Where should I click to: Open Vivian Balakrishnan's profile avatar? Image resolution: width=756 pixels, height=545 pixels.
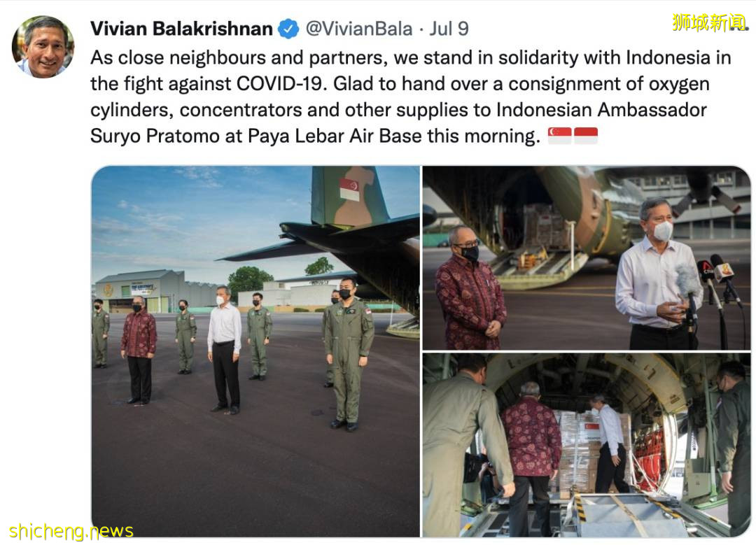click(x=43, y=47)
